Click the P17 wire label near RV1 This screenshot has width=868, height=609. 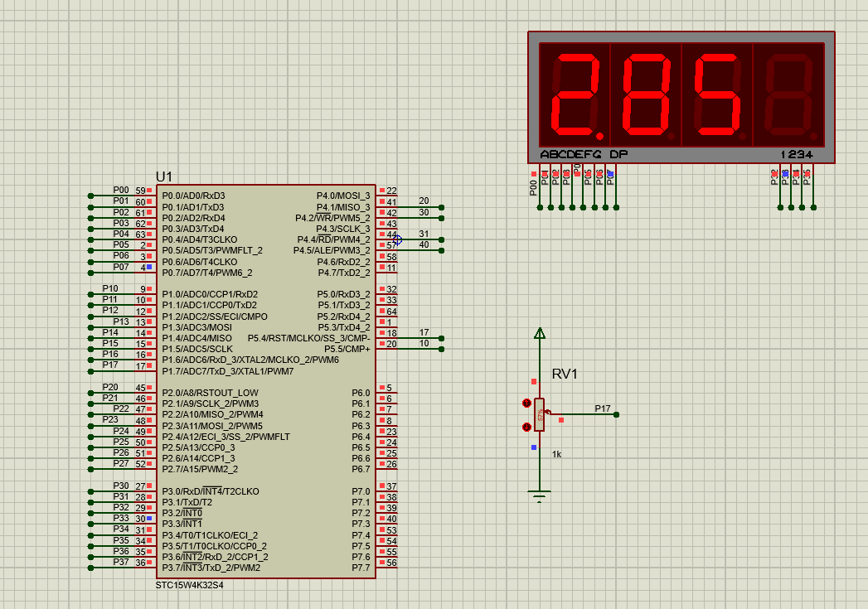603,408
